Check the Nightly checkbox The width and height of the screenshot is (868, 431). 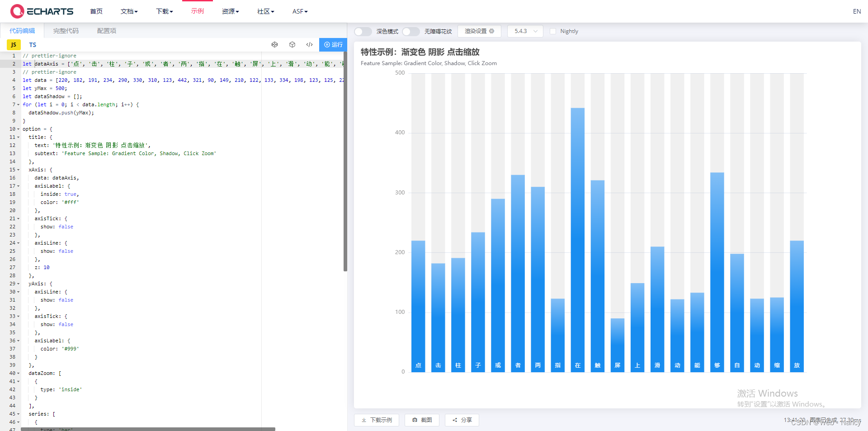(x=552, y=31)
